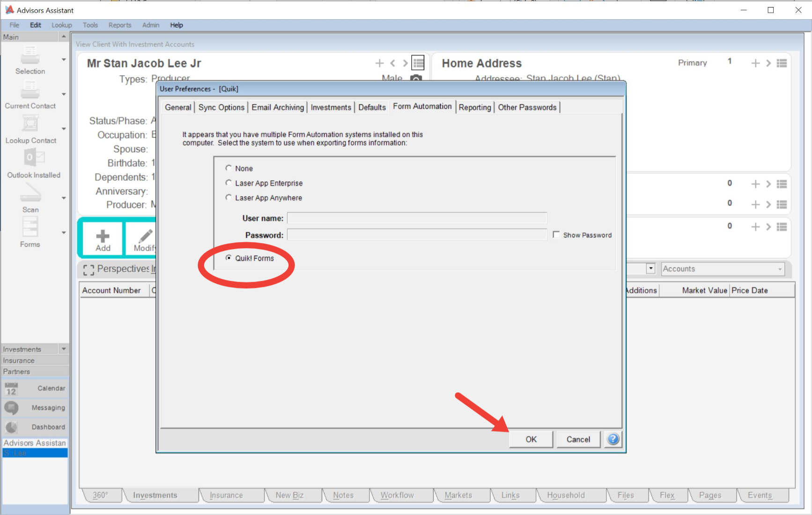The height and width of the screenshot is (515, 812).
Task: Open the Current Contact sidebar icon
Action: [x=30, y=90]
